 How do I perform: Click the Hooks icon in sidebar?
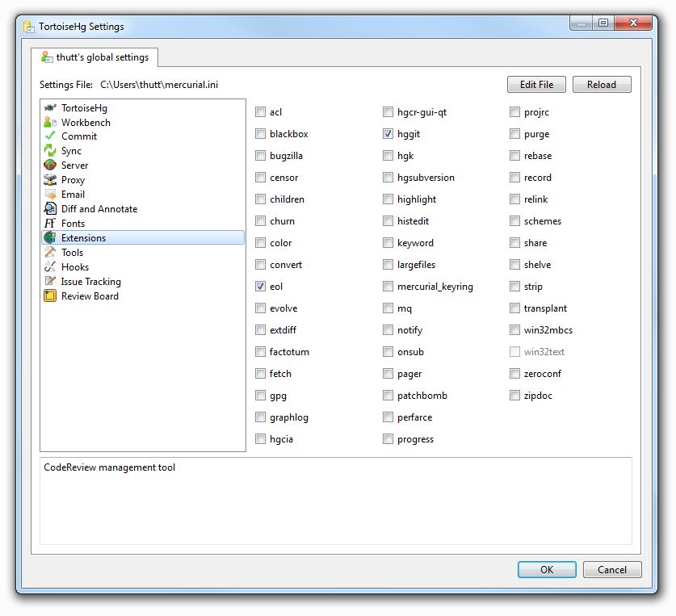point(50,267)
